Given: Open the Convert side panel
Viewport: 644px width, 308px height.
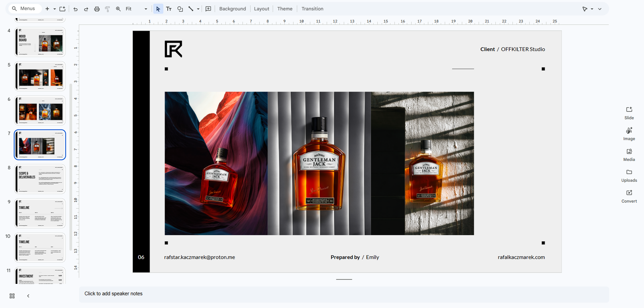Looking at the screenshot, I should pos(629,196).
